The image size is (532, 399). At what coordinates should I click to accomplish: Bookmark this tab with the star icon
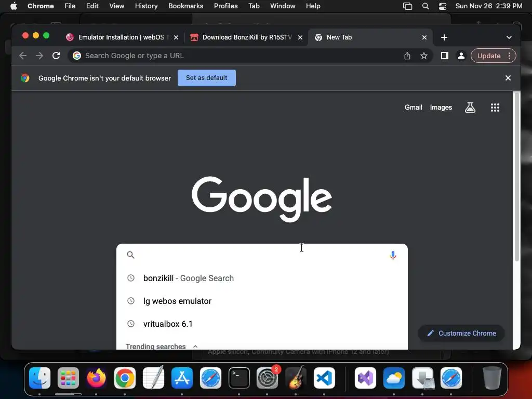[424, 56]
